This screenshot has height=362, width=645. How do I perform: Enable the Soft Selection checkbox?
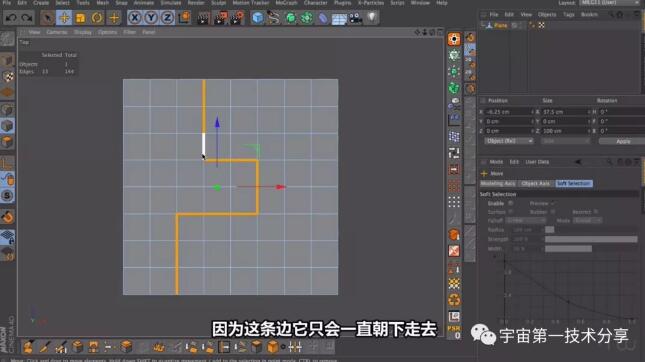510,203
